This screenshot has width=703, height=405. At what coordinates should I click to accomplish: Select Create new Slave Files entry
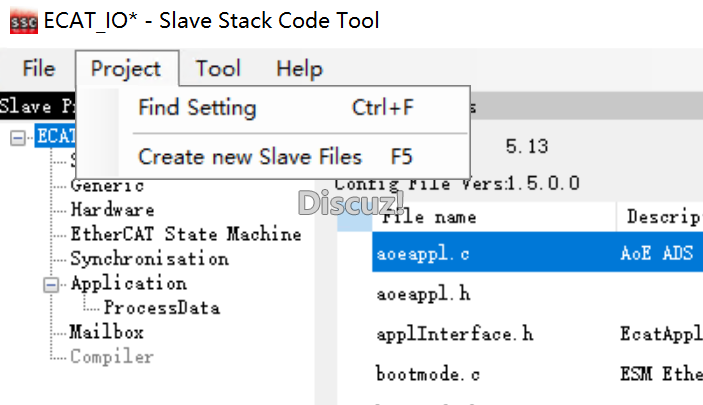pyautogui.click(x=250, y=157)
